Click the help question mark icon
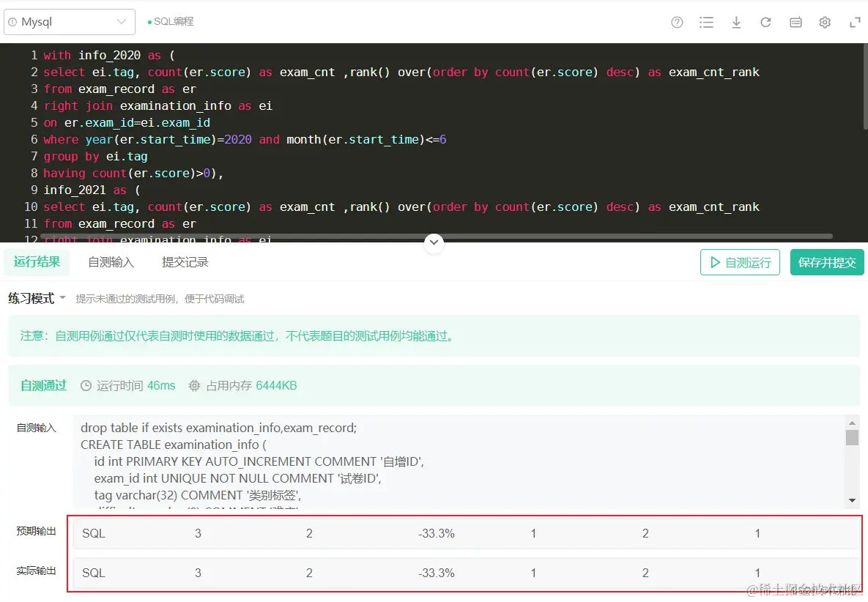 677,22
